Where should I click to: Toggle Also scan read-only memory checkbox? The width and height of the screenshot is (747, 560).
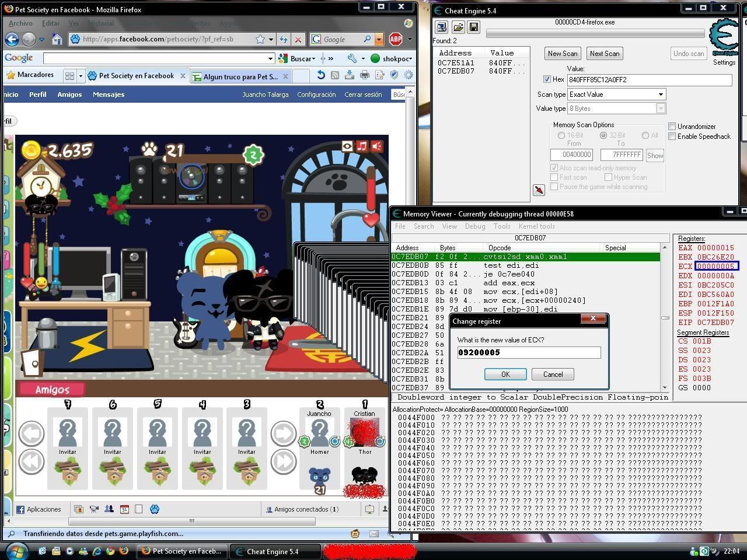coord(554,168)
